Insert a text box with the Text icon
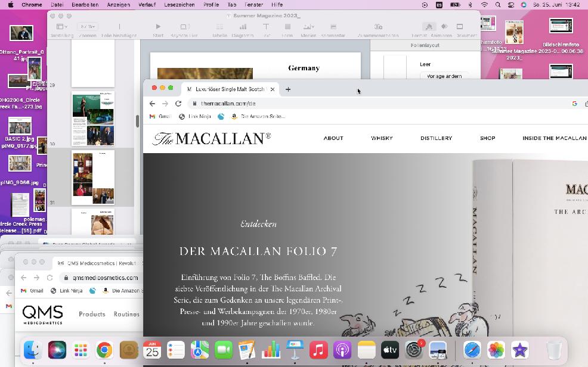The height and width of the screenshot is (367, 588). point(266,27)
